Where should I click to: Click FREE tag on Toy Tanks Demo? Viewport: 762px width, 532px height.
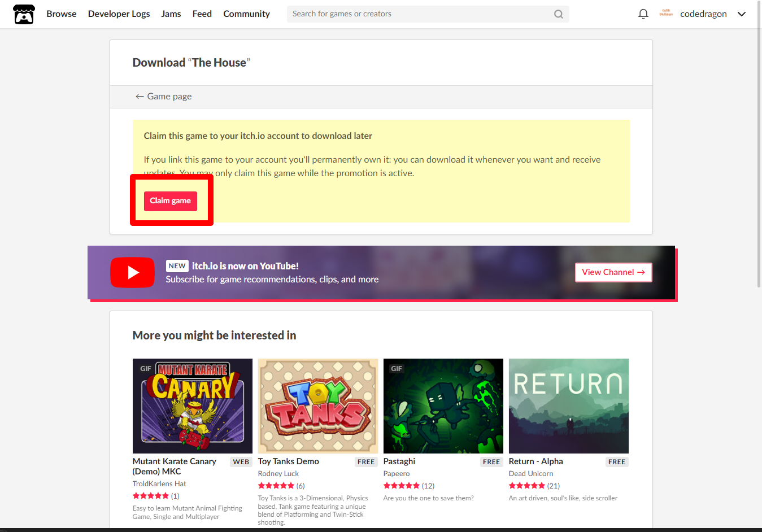pos(366,462)
